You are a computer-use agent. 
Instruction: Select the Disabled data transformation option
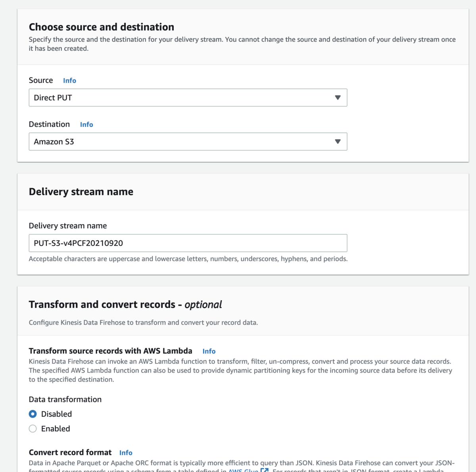pos(33,414)
